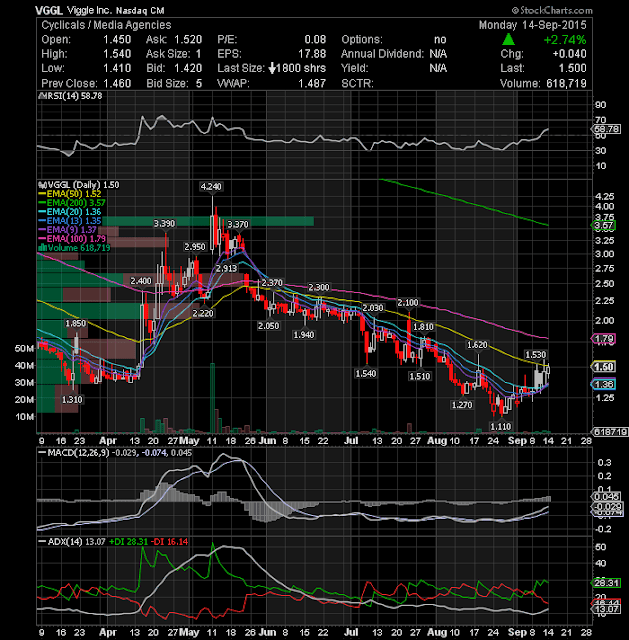Click the 2.913 price label
Viewport: 629px width, 640px height.
point(226,269)
